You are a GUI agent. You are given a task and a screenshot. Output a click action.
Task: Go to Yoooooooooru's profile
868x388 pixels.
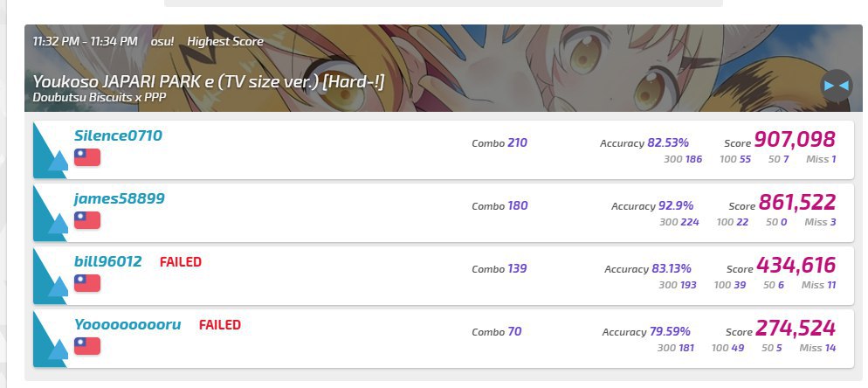point(127,324)
